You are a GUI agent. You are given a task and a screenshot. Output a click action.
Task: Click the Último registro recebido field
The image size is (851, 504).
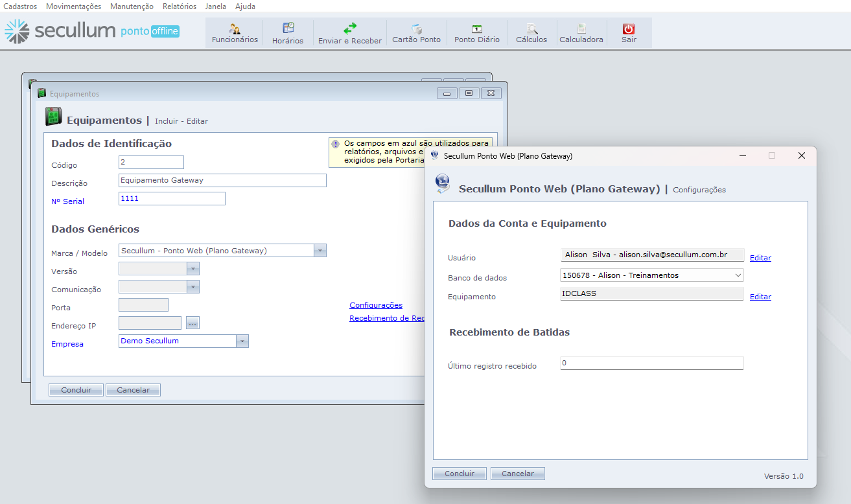click(x=651, y=363)
